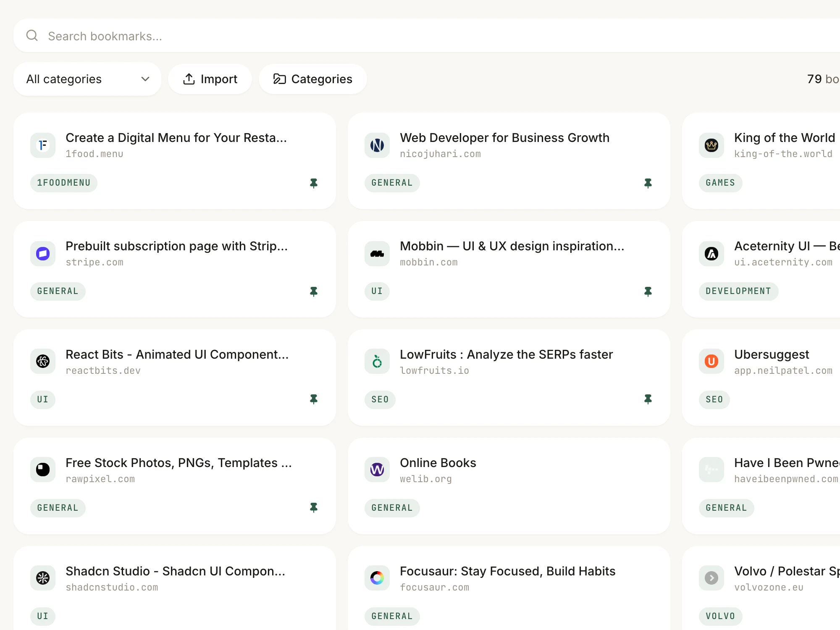Open the Shadcn Studio bookmark title

[176, 571]
